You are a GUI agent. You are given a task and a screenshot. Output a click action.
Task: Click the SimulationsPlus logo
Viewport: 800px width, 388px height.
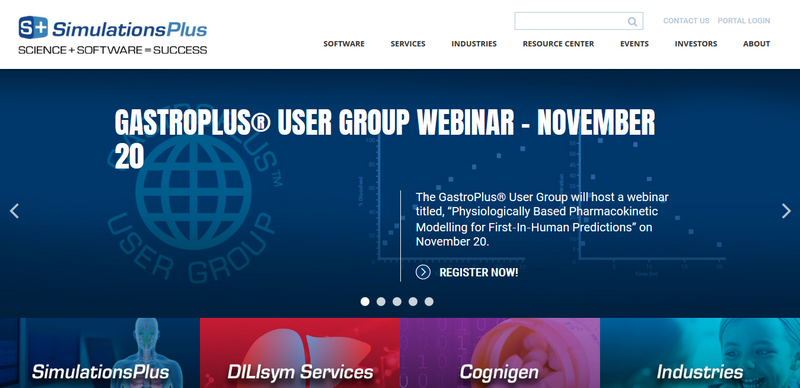113,28
